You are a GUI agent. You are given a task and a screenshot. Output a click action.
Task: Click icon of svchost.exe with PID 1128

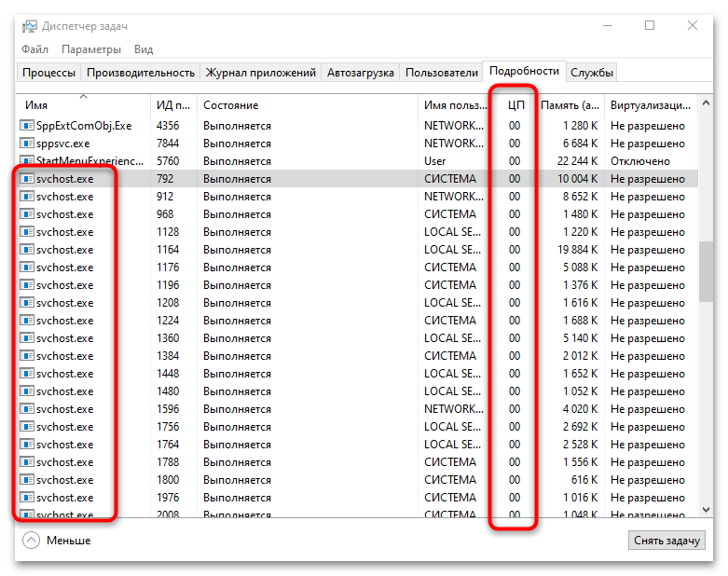[x=27, y=231]
